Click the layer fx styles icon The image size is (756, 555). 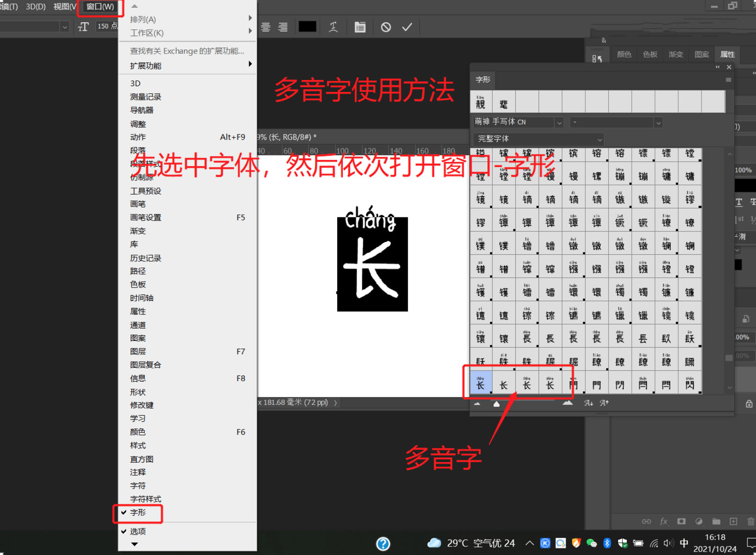(x=664, y=521)
